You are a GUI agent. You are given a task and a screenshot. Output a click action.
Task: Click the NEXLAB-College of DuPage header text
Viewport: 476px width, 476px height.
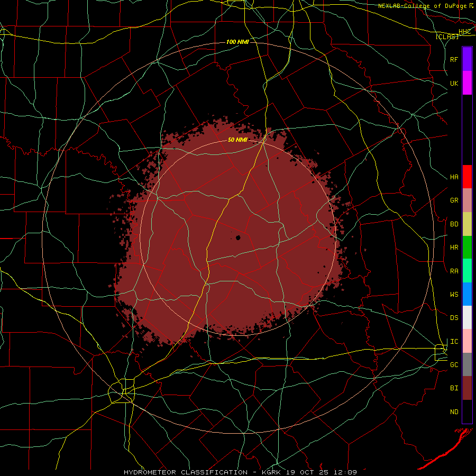[423, 6]
